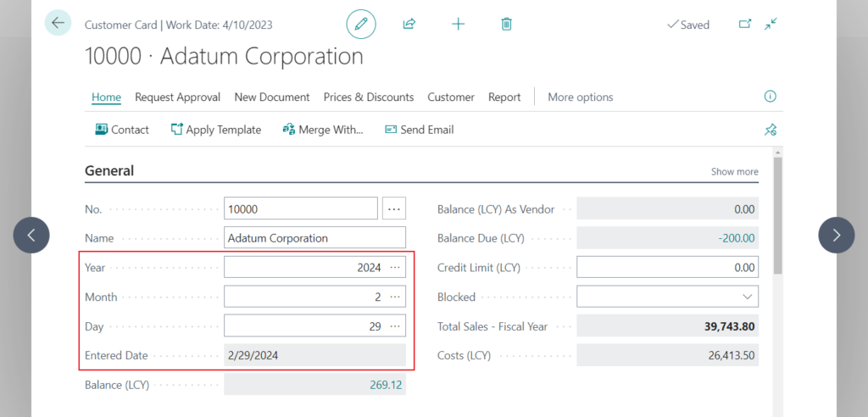This screenshot has height=417, width=868.
Task: Click the information circle icon
Action: [770, 97]
